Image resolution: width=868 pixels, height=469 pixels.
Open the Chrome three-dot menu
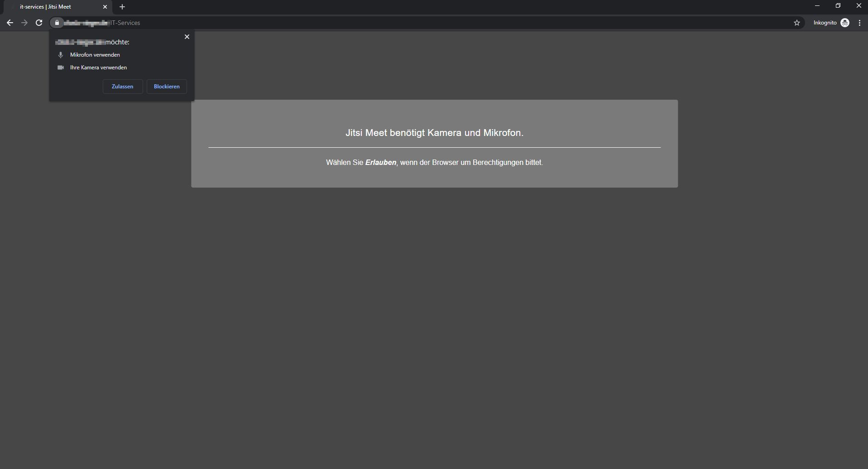[x=860, y=23]
